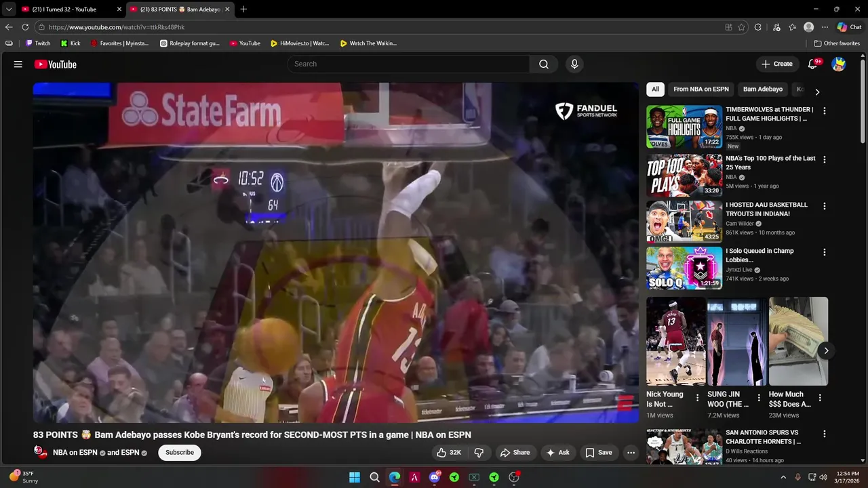Click the Share button
868x488 pixels.
(515, 452)
